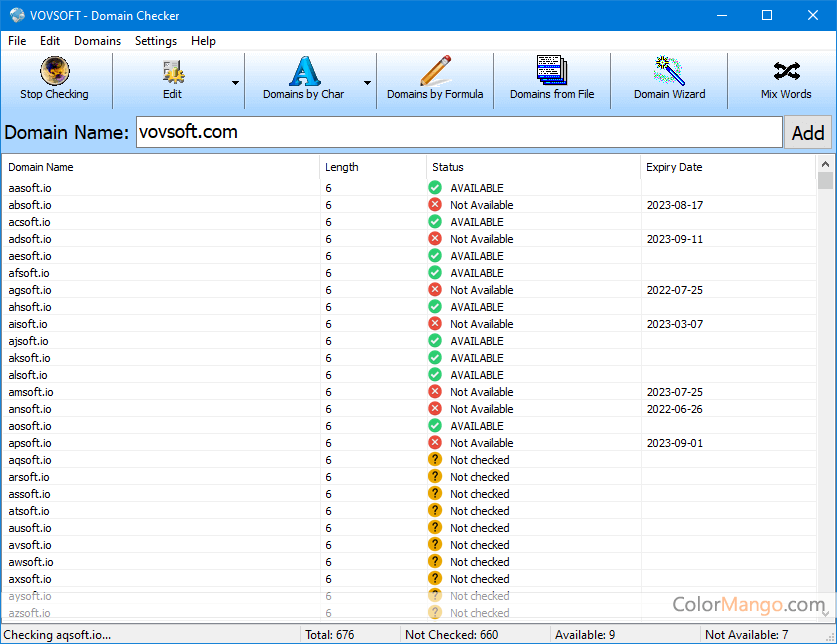Click the scrollbar up arrow
This screenshot has height=644, width=837.
[825, 164]
